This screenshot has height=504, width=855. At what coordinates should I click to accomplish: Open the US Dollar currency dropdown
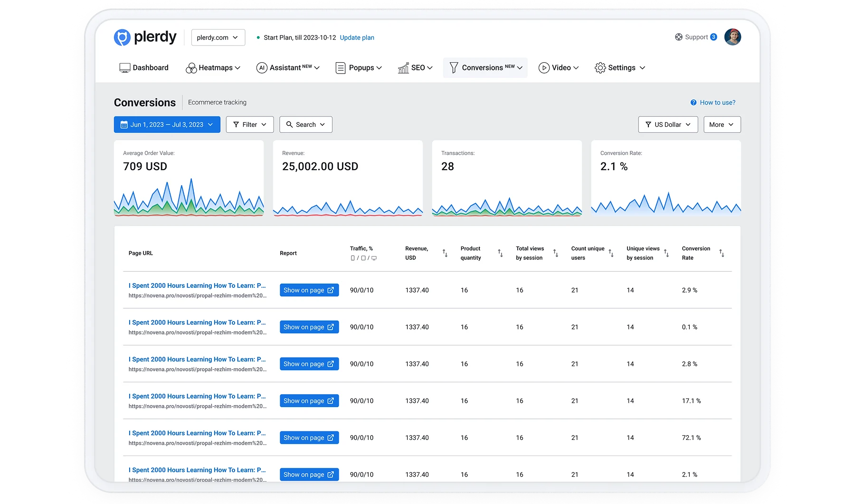668,124
